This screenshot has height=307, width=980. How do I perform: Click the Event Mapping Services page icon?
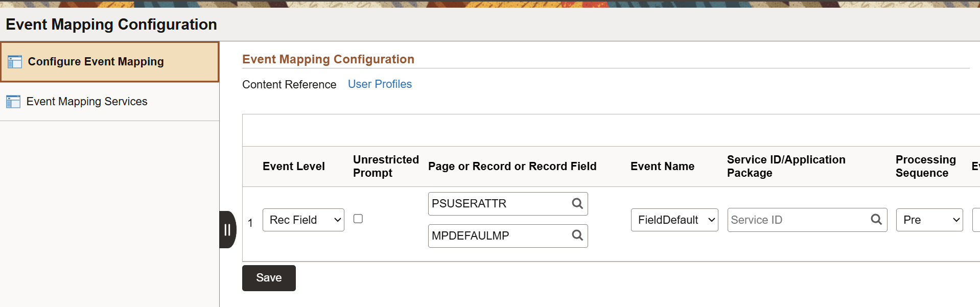click(13, 102)
